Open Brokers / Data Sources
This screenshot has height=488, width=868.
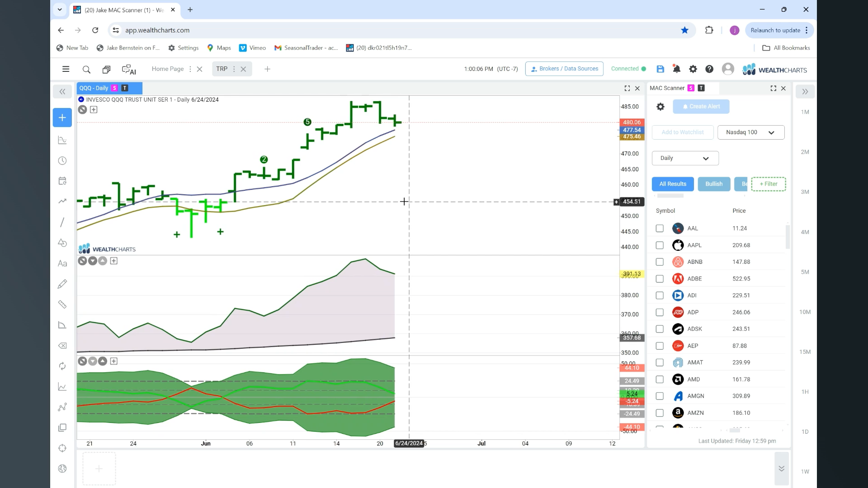click(x=564, y=69)
